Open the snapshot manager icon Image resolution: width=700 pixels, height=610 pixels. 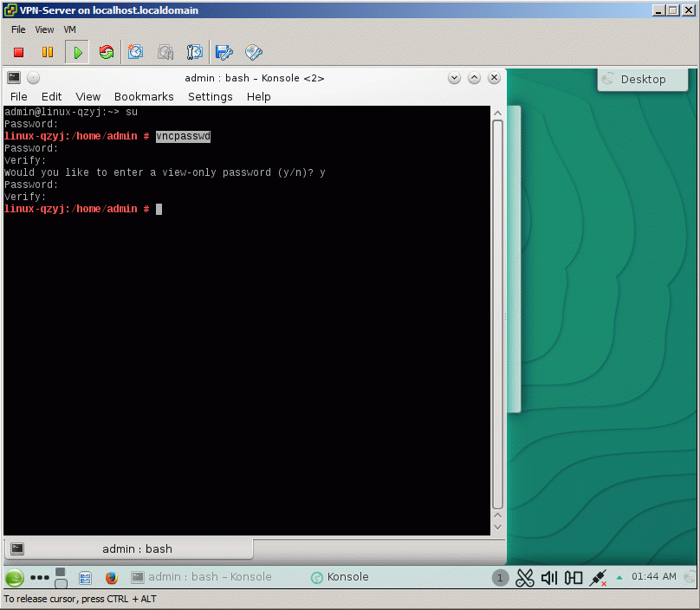(x=195, y=52)
